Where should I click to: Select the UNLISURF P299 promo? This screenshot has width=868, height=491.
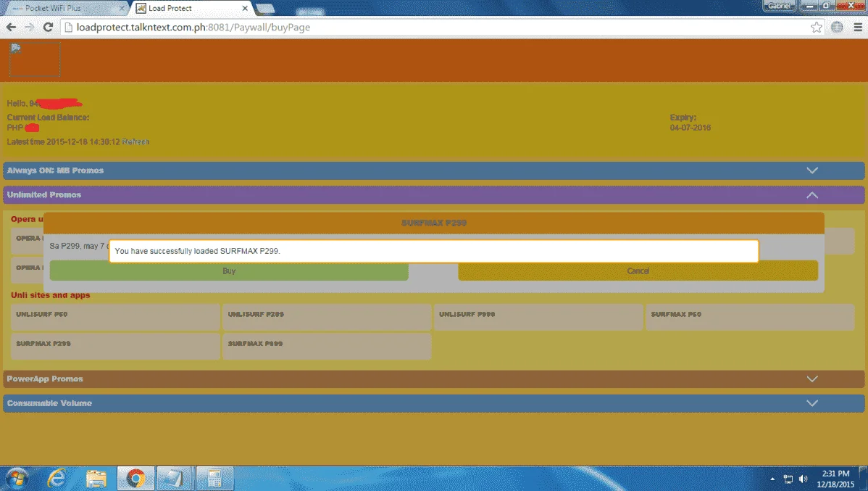(x=327, y=317)
